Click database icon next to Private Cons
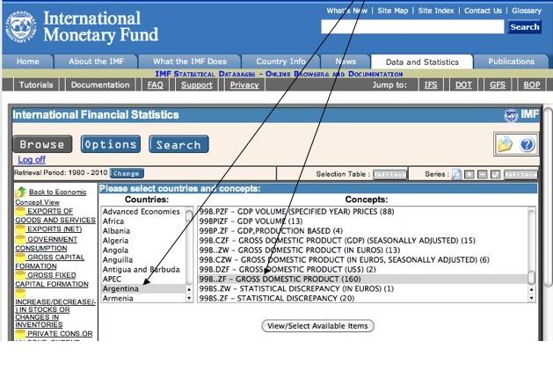 pos(21,333)
